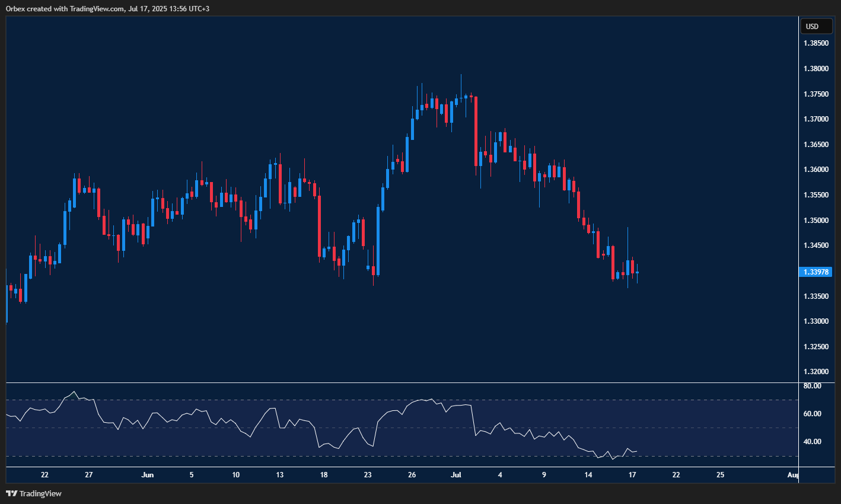Viewport: 841px width, 504px height.
Task: Select the pane divider above RSI panel
Action: 402,383
